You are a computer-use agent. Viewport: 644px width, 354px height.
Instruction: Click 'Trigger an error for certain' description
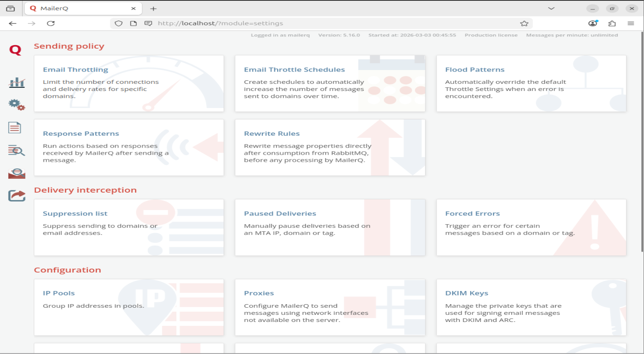point(510,229)
